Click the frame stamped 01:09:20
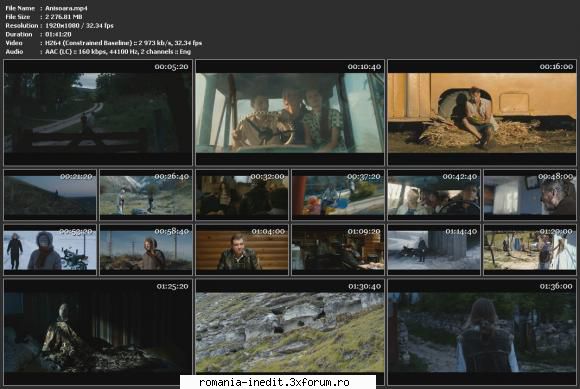 pyautogui.click(x=338, y=250)
